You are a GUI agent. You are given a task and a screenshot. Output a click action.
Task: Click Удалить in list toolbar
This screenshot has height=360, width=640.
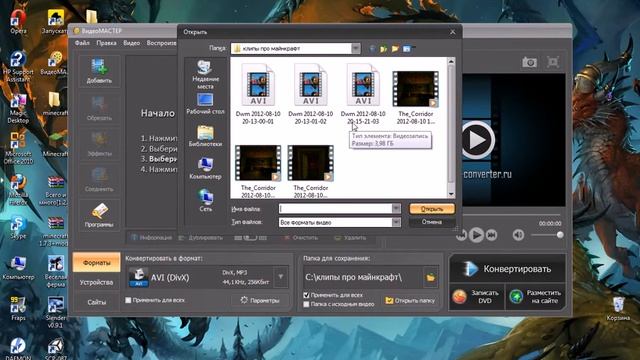pyautogui.click(x=350, y=238)
